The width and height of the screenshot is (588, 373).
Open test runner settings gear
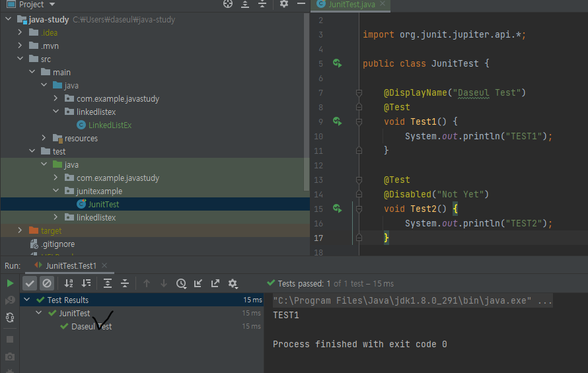pyautogui.click(x=233, y=283)
